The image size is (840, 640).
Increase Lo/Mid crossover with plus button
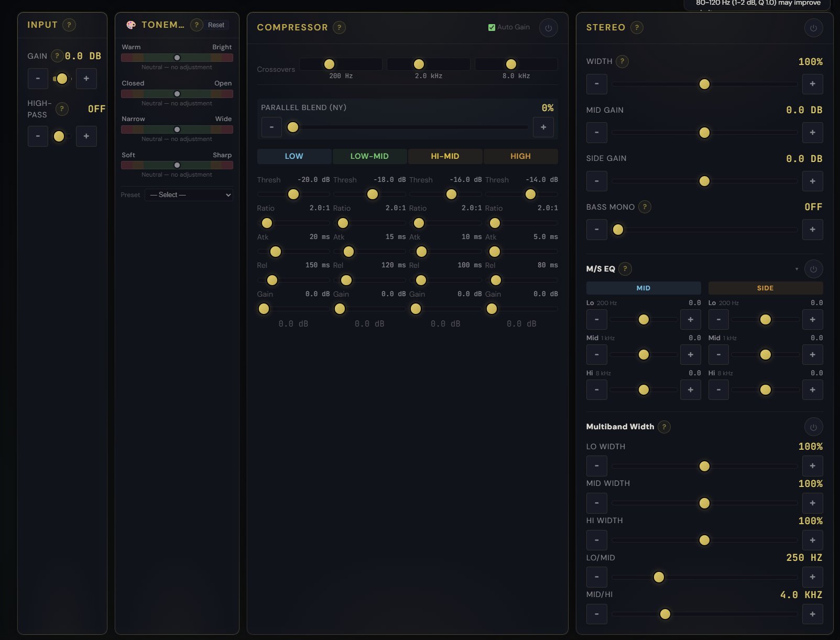point(813,577)
